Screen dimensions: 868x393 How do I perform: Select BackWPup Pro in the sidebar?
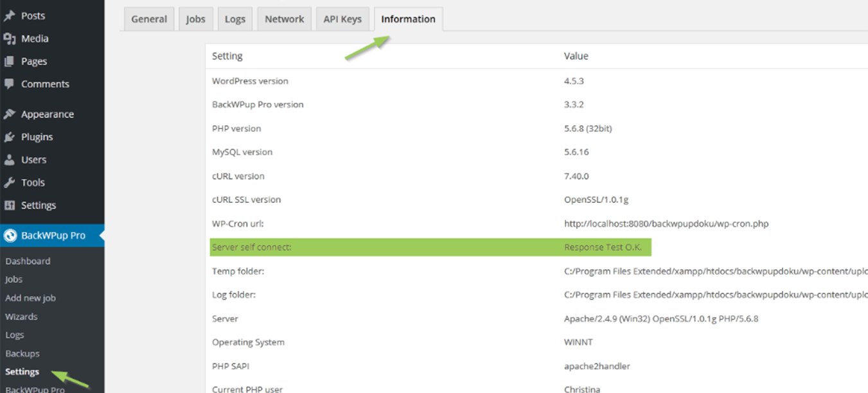coord(52,236)
